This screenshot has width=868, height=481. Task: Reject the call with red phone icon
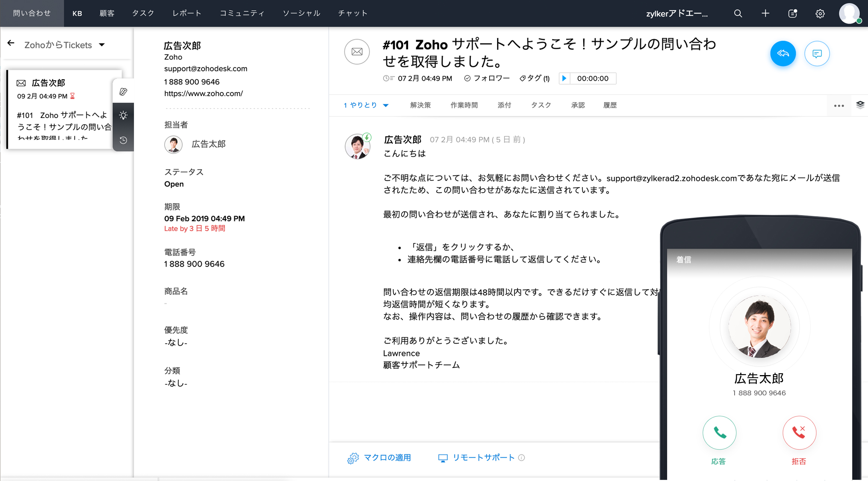coord(799,433)
